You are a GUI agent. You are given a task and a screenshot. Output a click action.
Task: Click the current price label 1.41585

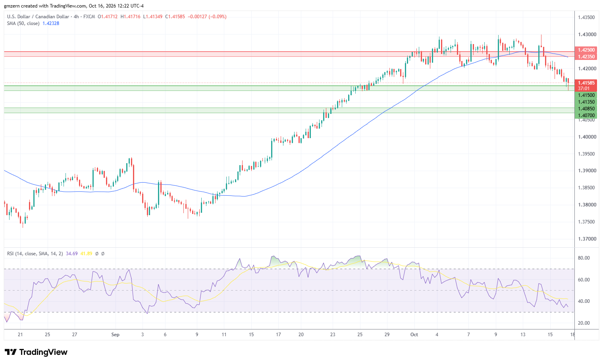[x=586, y=83]
